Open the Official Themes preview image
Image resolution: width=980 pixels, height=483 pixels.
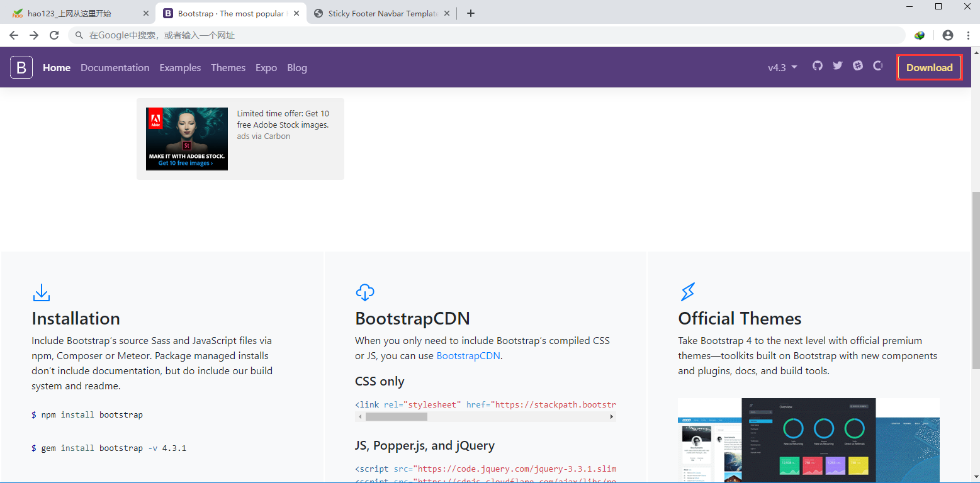tap(809, 440)
